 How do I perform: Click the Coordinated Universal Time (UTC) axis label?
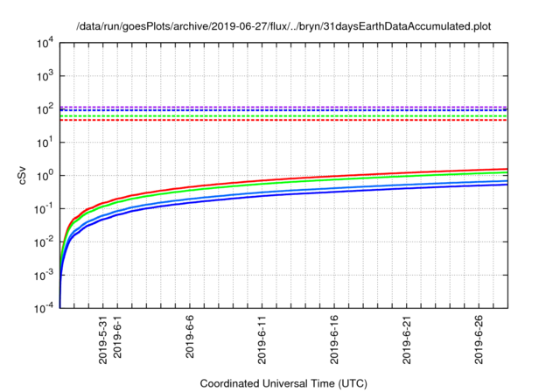point(283,383)
